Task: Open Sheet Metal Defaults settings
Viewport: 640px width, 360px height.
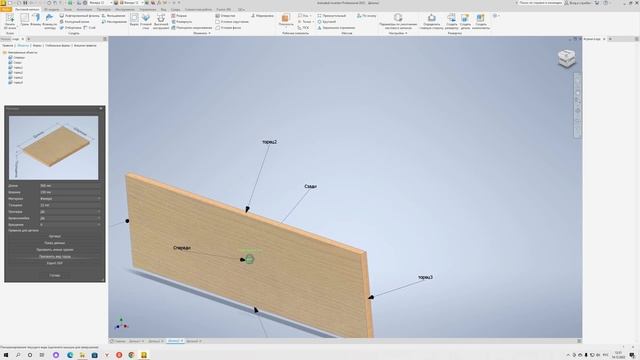Action: pos(398,21)
